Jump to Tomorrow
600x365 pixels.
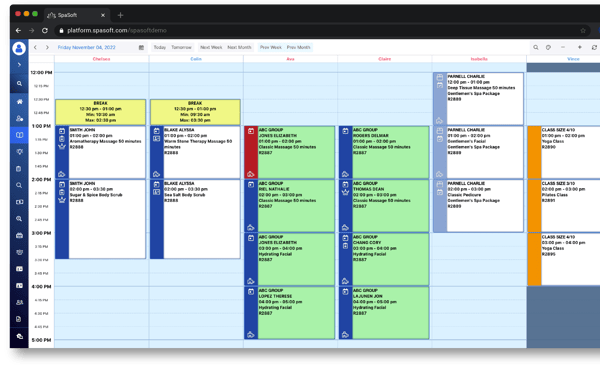coord(181,47)
